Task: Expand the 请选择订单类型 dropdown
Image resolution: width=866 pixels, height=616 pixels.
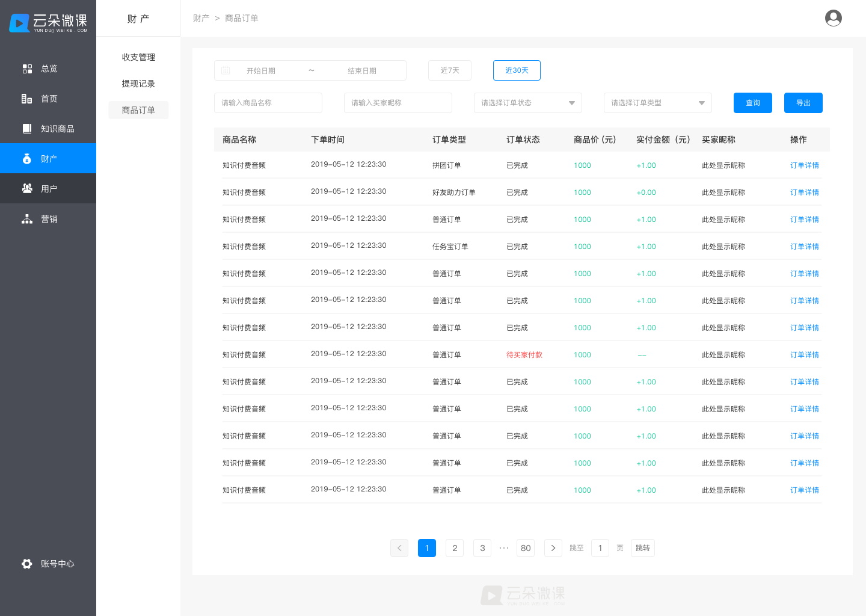Action: tap(658, 103)
